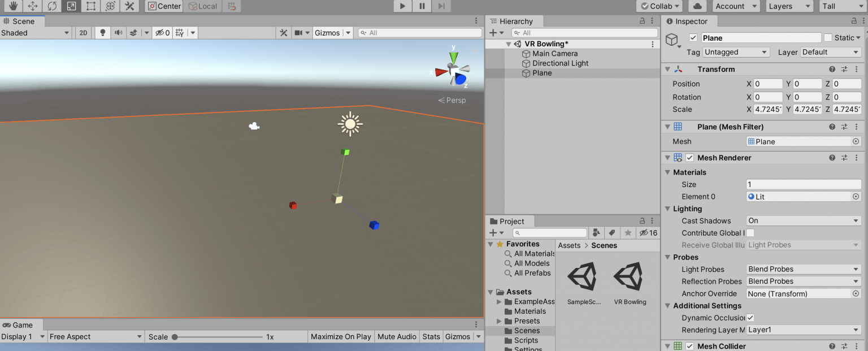This screenshot has height=351, width=868.
Task: Expand the ExampleAssets folder
Action: click(500, 301)
